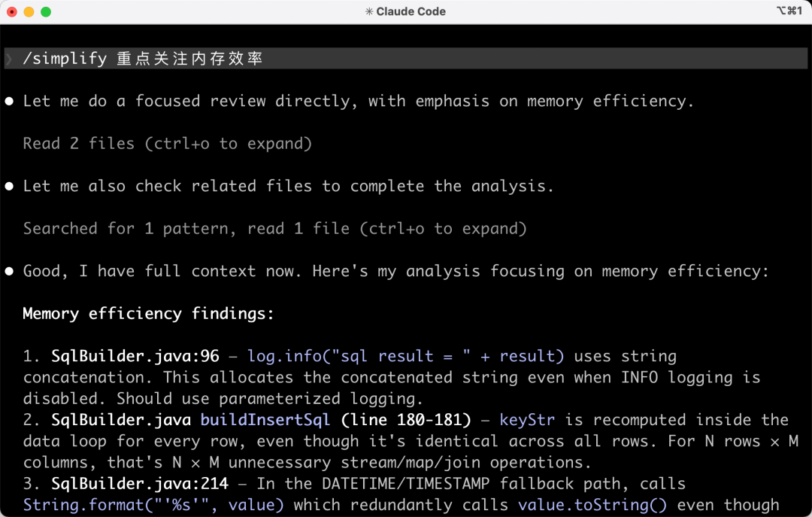This screenshot has height=517, width=812.
Task: Click '(line 180-181)' reference text
Action: click(406, 420)
